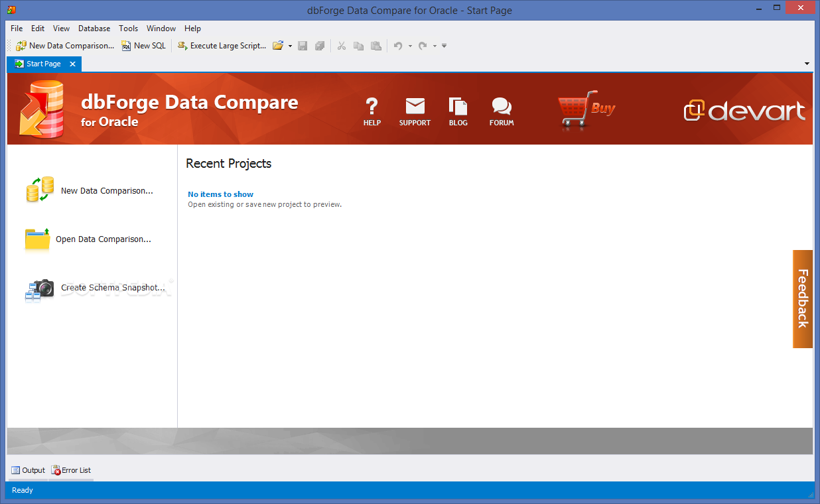Click Execute Large Script in the toolbar
The height and width of the screenshot is (504, 820).
pyautogui.click(x=222, y=46)
